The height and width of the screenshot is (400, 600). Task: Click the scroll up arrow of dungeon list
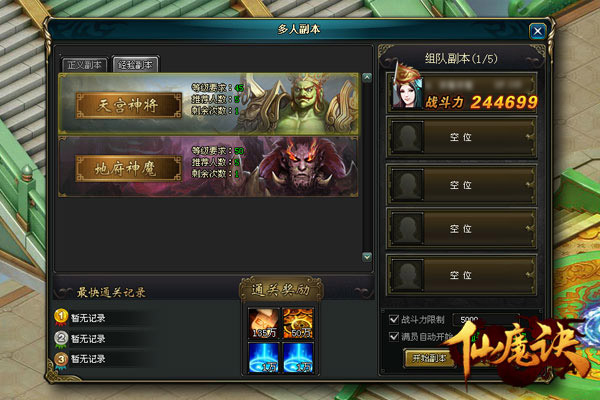click(367, 78)
